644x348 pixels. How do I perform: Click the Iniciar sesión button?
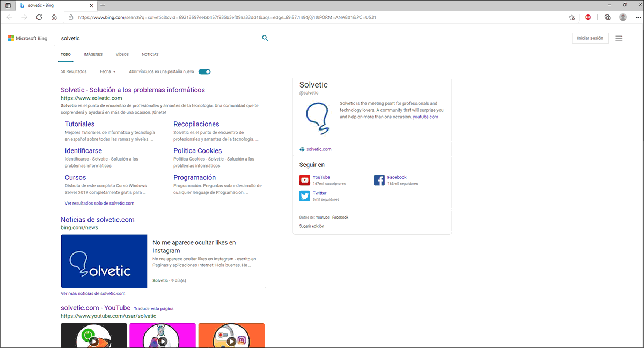590,38
